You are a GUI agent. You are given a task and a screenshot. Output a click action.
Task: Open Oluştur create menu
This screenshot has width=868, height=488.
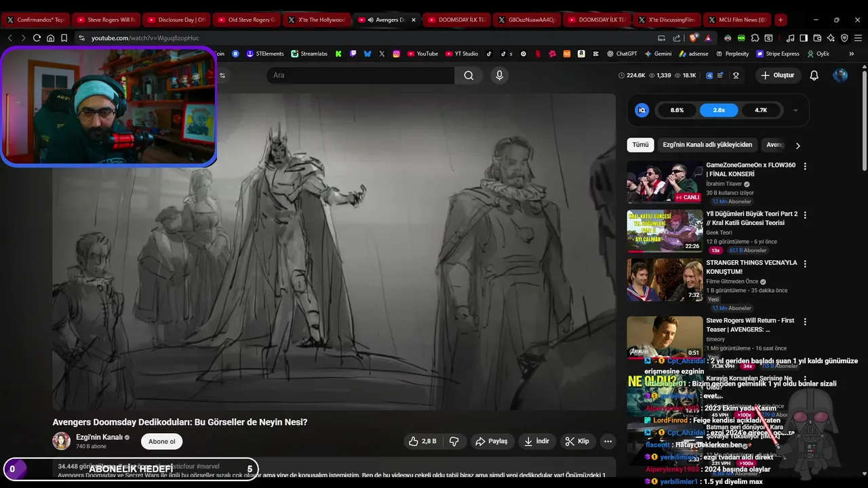pyautogui.click(x=777, y=75)
